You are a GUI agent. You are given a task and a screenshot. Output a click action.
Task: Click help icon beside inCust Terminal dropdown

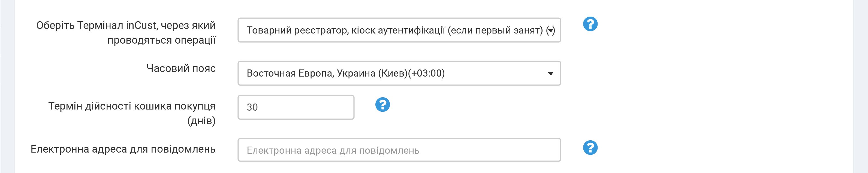pos(590,24)
